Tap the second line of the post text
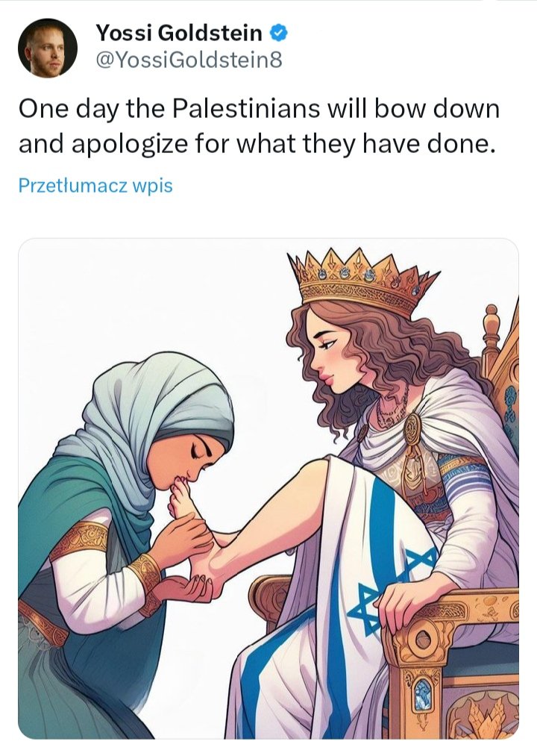Image resolution: width=537 pixels, height=756 pixels. (257, 144)
